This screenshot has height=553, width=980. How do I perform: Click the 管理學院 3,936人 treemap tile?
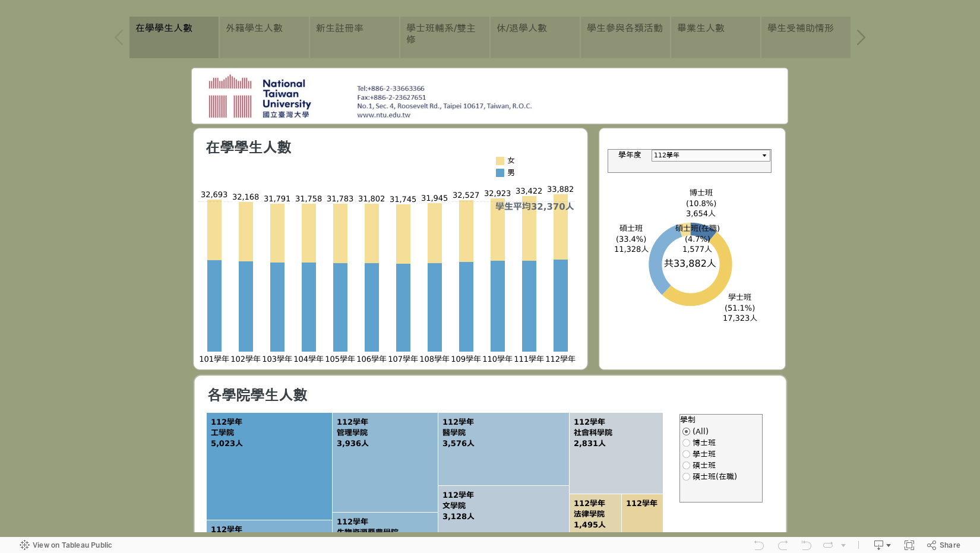tap(385, 462)
